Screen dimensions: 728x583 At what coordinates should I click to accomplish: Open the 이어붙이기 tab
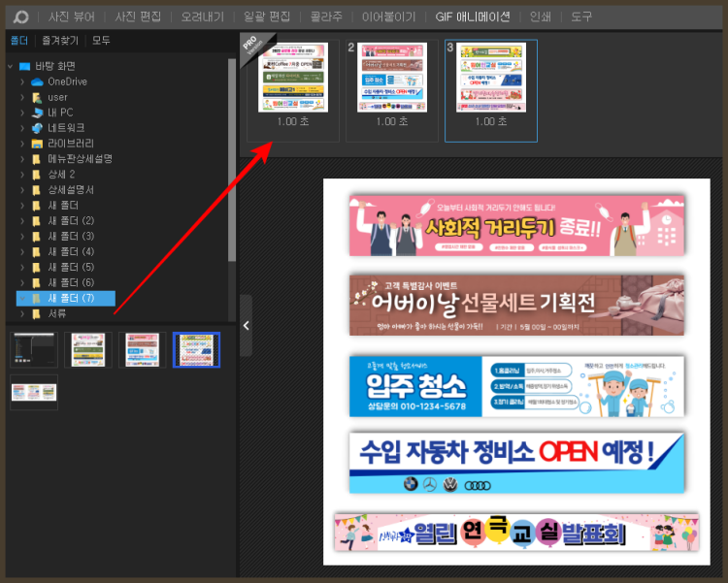point(388,17)
